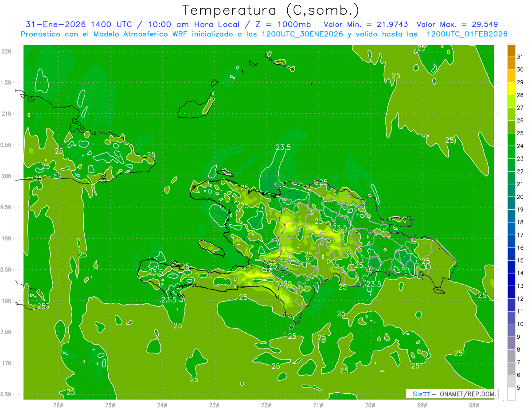Pick the blue swatch between 15 and 16
This screenshot has width=532, height=411.
511,254
